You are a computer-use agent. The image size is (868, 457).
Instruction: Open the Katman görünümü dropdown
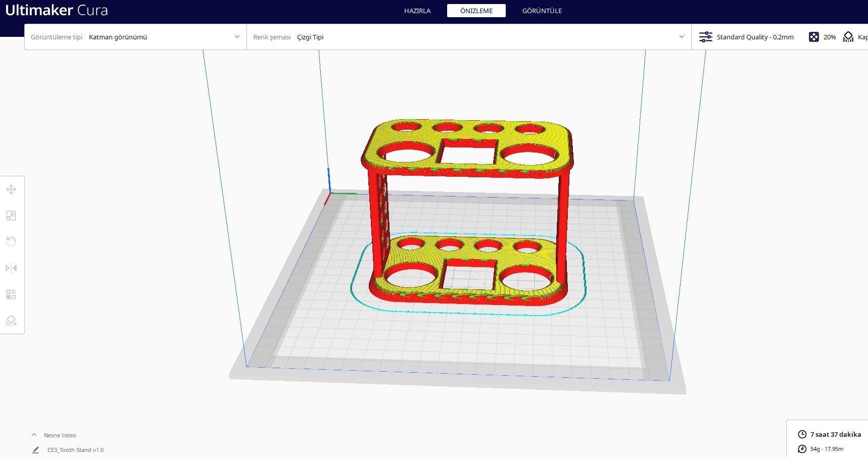[162, 37]
